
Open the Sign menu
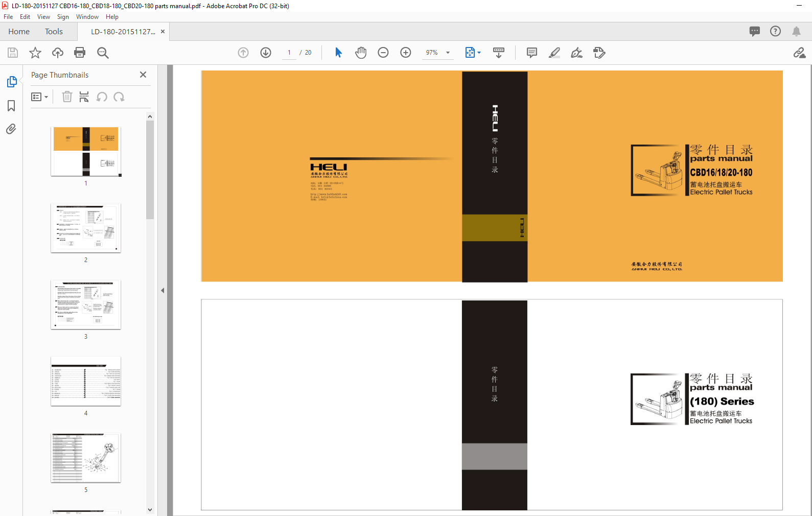coord(63,17)
